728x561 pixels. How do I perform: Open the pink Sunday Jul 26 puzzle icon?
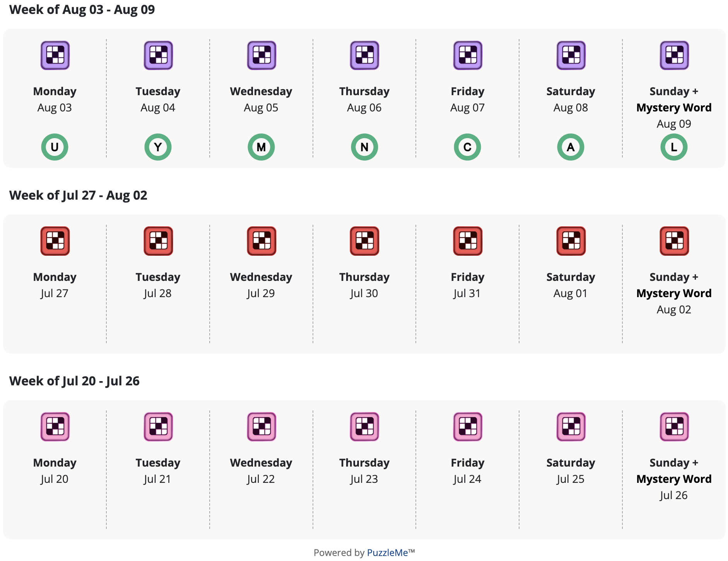point(674,427)
